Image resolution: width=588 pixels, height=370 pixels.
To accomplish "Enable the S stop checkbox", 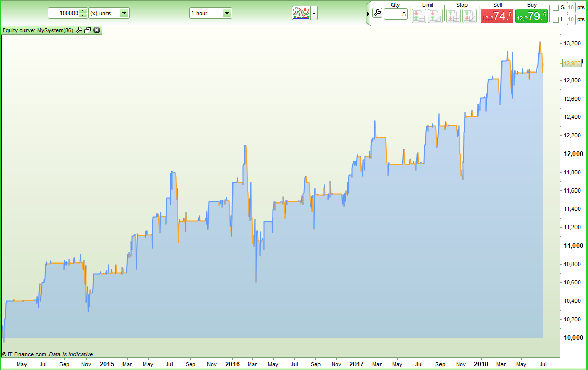I will point(556,8).
